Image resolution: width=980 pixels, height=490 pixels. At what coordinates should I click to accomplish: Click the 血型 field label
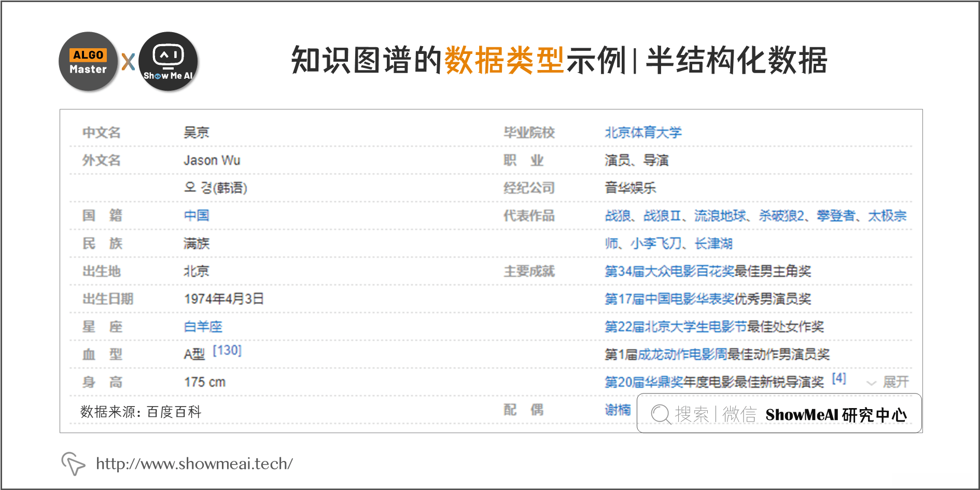click(x=102, y=355)
